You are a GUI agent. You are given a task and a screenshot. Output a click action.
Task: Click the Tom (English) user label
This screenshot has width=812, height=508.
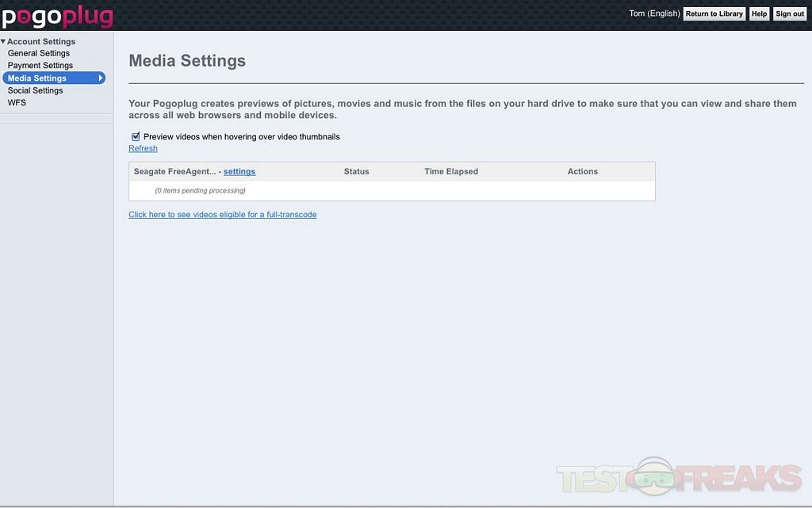(654, 13)
